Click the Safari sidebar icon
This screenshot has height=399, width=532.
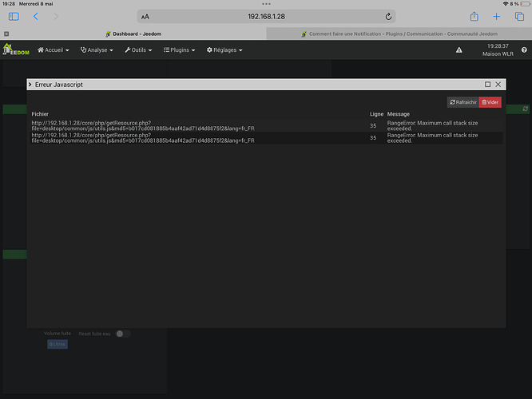pos(14,16)
